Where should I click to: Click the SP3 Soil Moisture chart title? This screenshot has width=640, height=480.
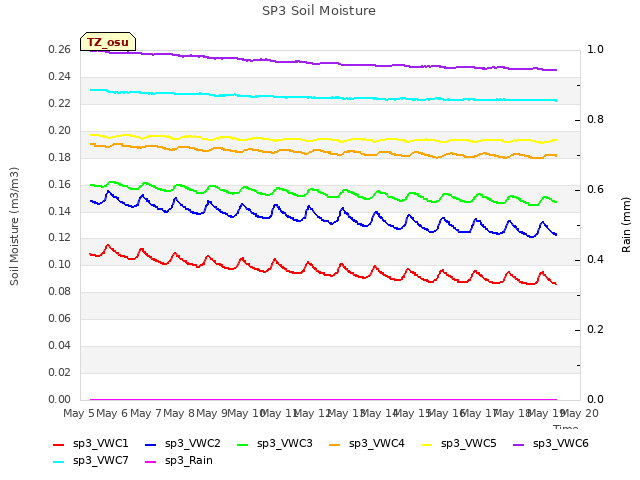click(319, 11)
